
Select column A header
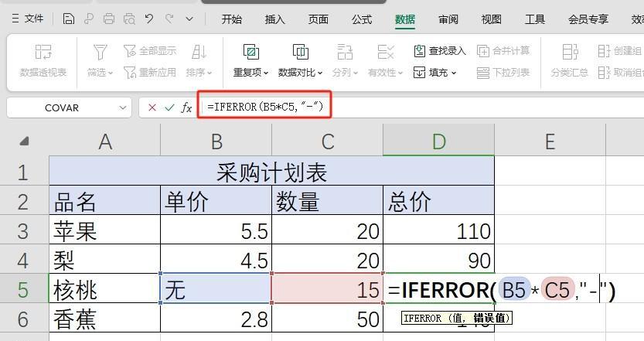(x=104, y=142)
